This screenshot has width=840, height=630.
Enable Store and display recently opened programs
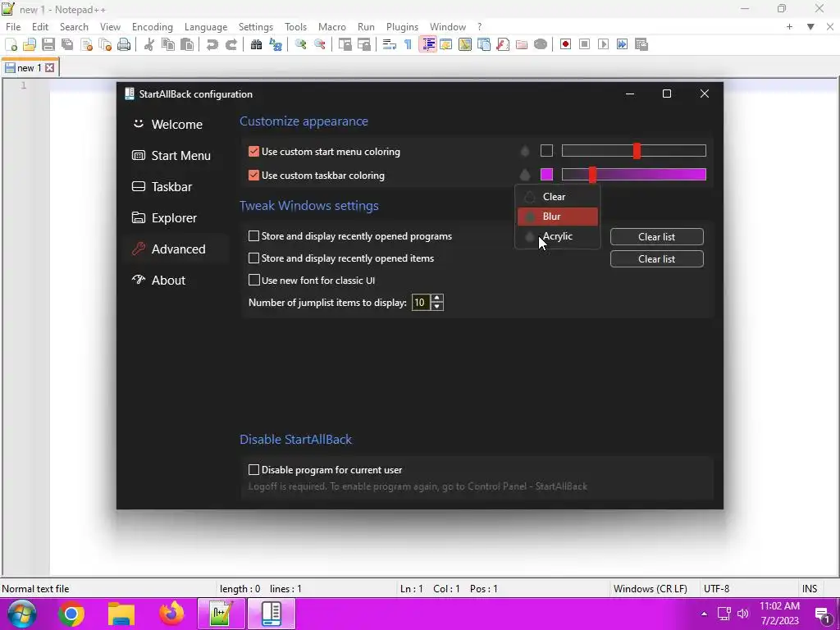point(254,236)
